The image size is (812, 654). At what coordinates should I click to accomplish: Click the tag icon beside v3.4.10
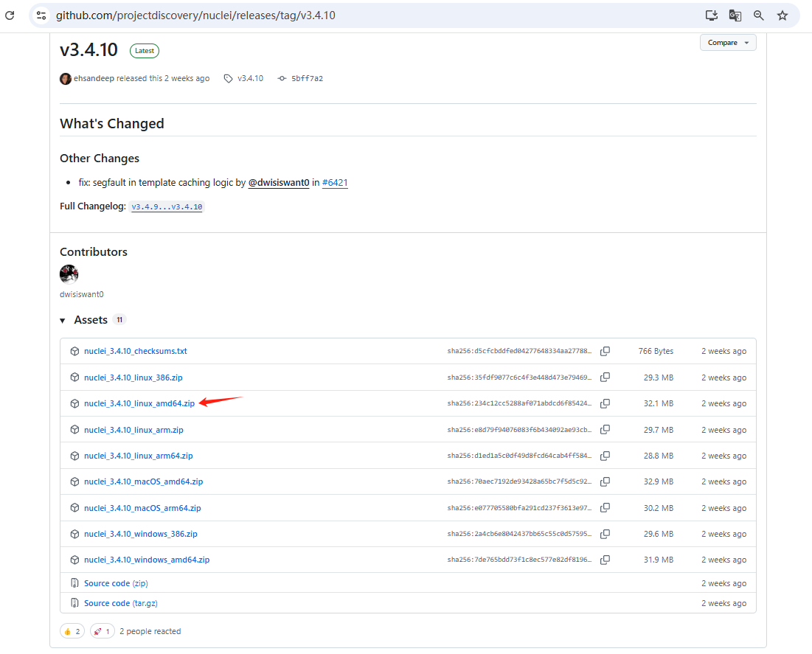(229, 79)
